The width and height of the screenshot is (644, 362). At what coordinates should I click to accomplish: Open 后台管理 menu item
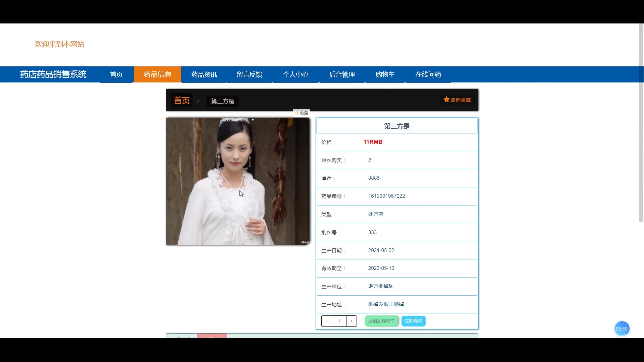pos(342,74)
